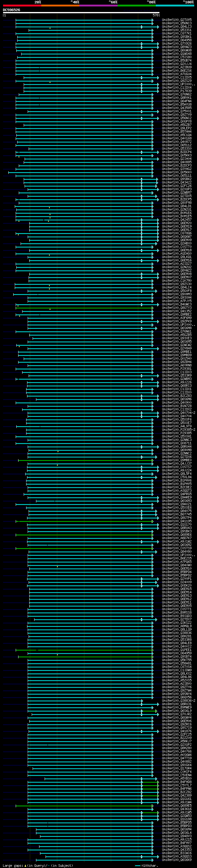The width and height of the screenshot is (197, 868).
Task: Open hit UniRef100_C6T7K1
Action: click(177, 33)
